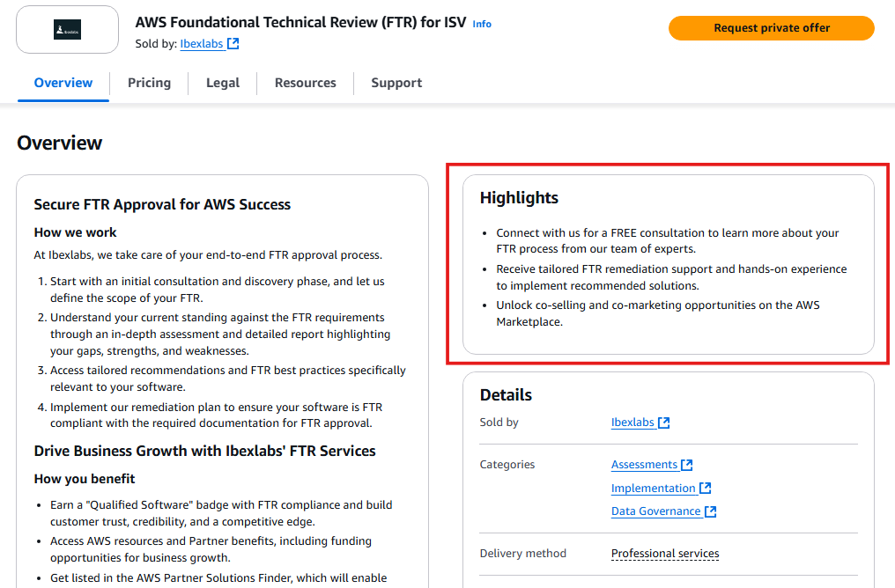The width and height of the screenshot is (895, 588).
Task: Open the Data Governance category link
Action: point(655,511)
